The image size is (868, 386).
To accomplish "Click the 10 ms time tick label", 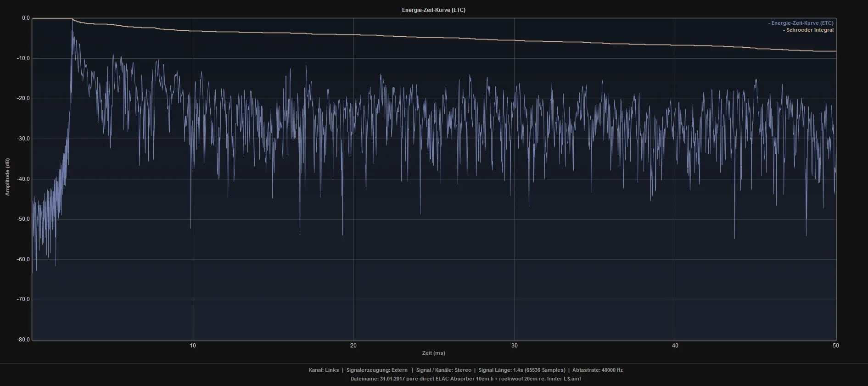I will 193,346.
